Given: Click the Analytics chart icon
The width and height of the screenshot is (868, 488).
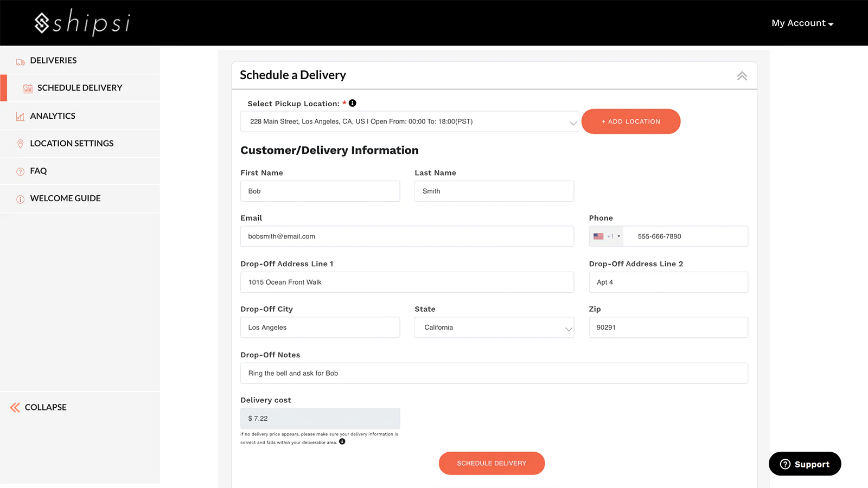Looking at the screenshot, I should click(x=20, y=117).
